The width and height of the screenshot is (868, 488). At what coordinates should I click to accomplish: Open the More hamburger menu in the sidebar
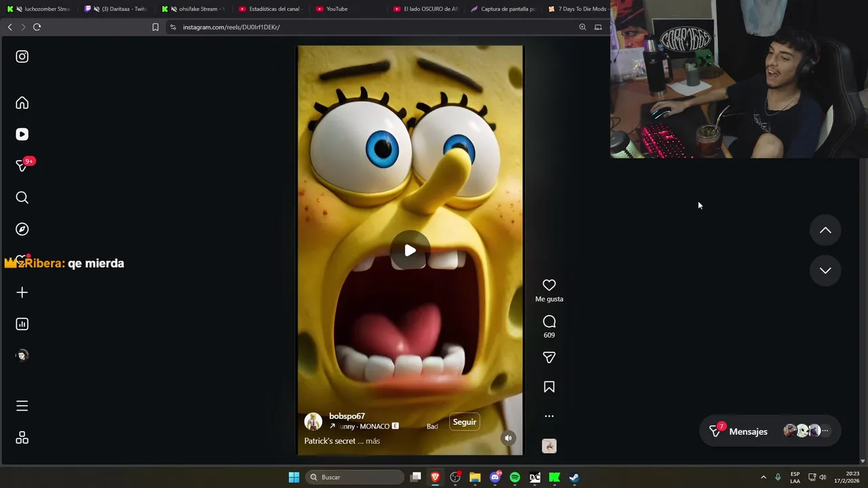point(22,406)
